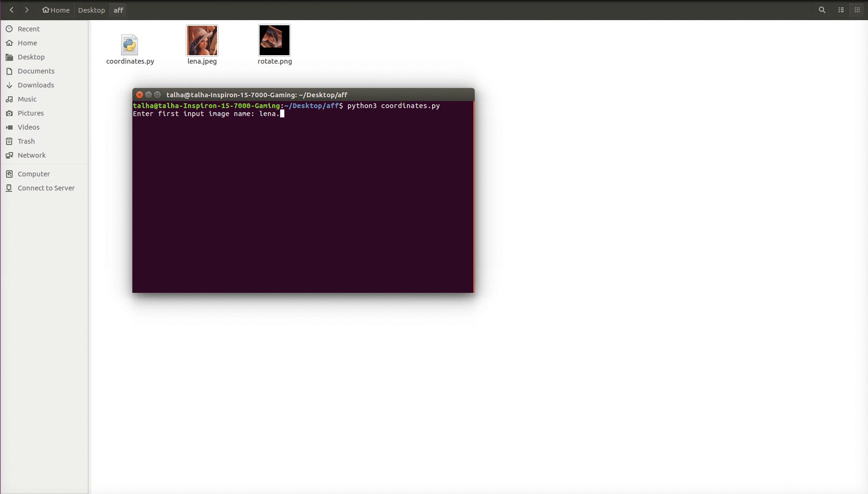Open file search magnifier icon
This screenshot has height=494, width=868.
click(822, 10)
